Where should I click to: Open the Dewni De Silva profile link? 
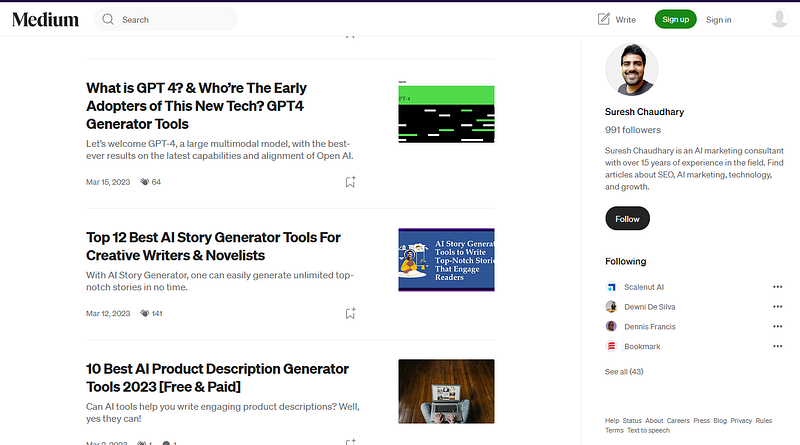pos(649,307)
